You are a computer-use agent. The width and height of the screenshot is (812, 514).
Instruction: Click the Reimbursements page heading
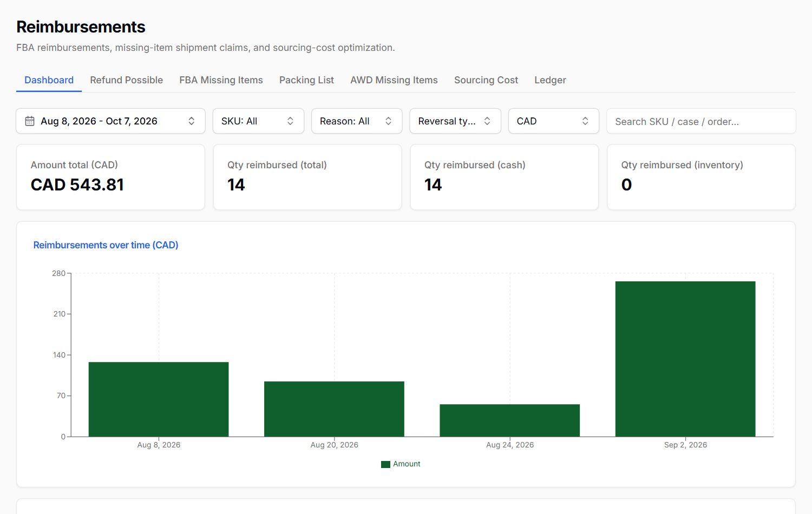[81, 27]
